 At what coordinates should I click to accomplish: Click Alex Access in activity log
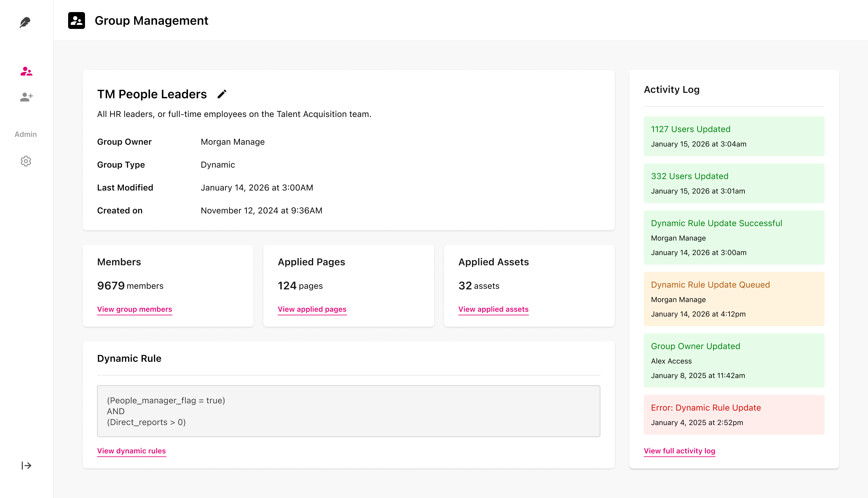tap(671, 361)
